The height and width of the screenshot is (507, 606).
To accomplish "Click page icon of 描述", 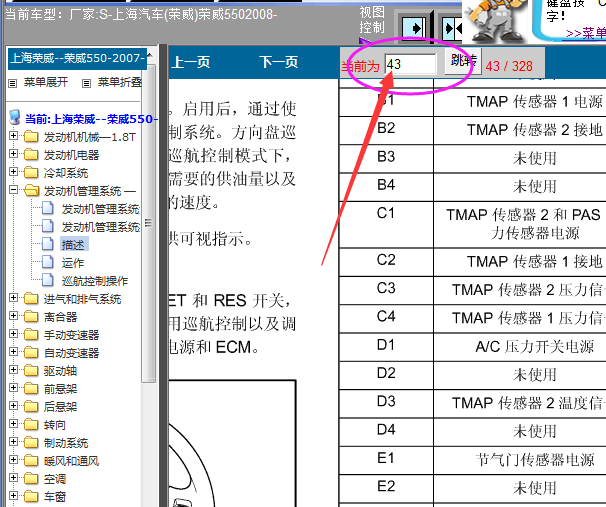I will (48, 244).
